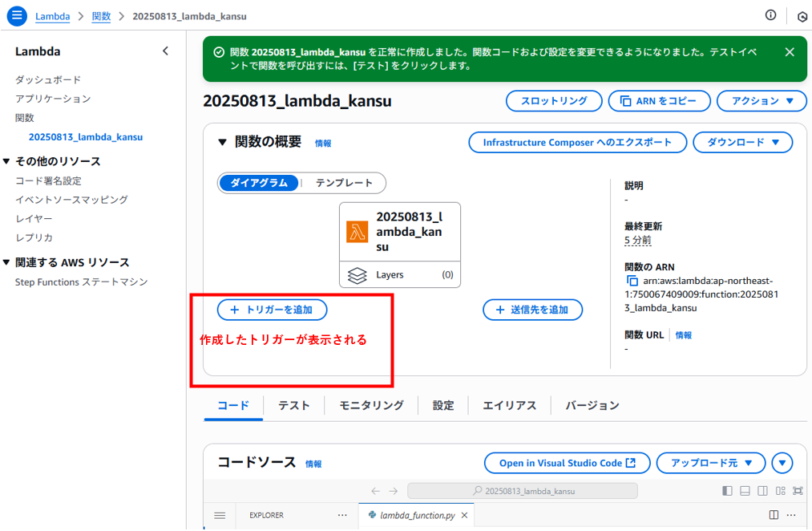Toggle the editor secondary sidebar layout icon

(x=762, y=491)
